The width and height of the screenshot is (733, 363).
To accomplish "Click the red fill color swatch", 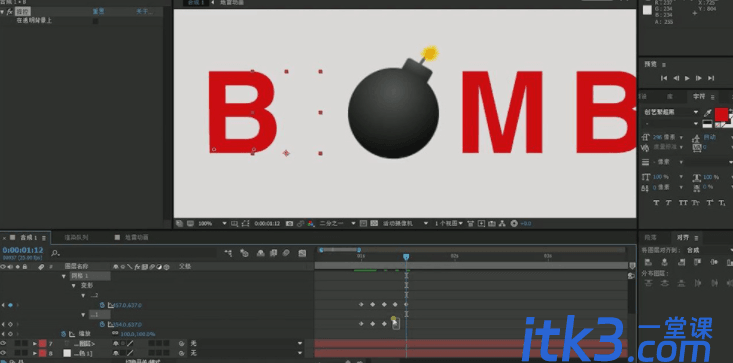I will point(721,114).
